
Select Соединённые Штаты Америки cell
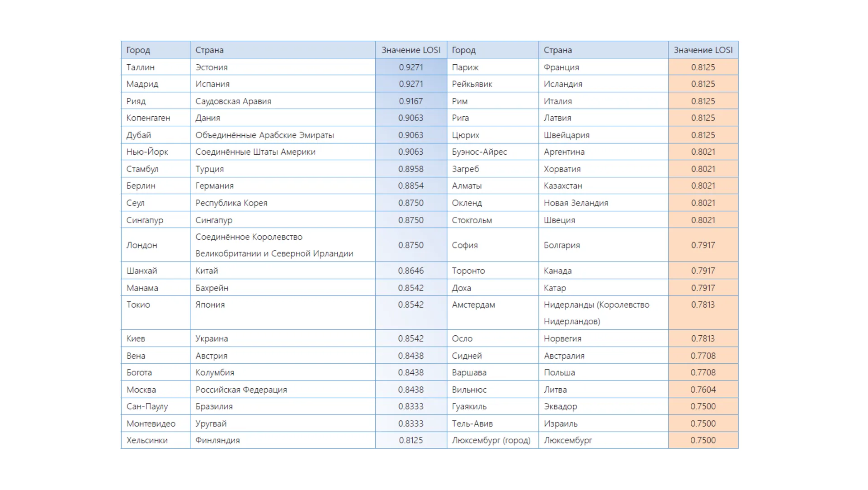[x=283, y=152]
